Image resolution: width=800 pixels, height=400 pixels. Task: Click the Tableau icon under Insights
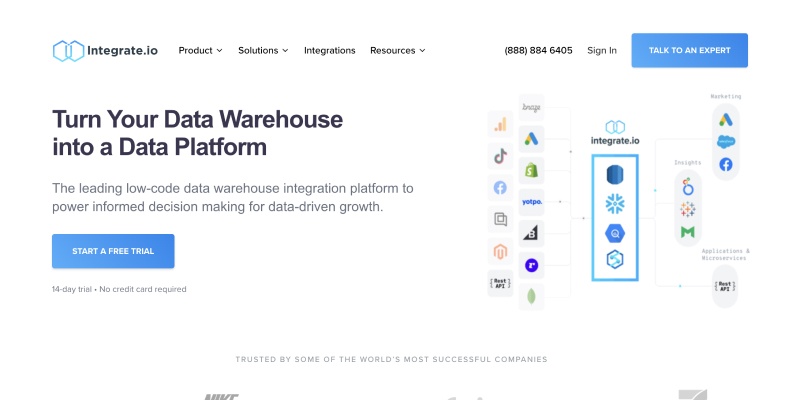[688, 209]
